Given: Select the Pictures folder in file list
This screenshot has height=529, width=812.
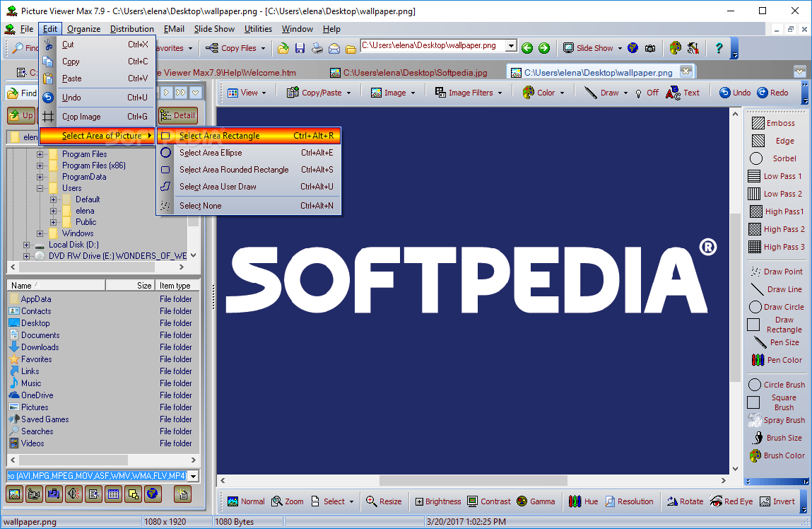Looking at the screenshot, I should point(35,407).
